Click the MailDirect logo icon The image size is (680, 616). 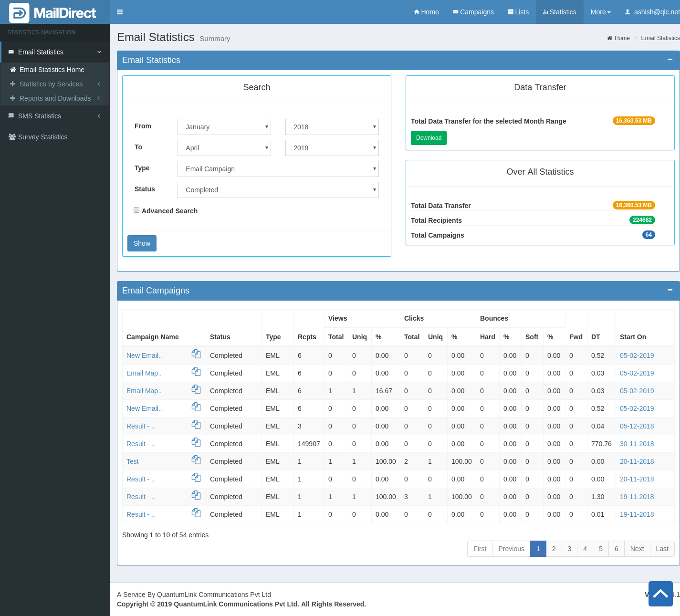[x=19, y=13]
